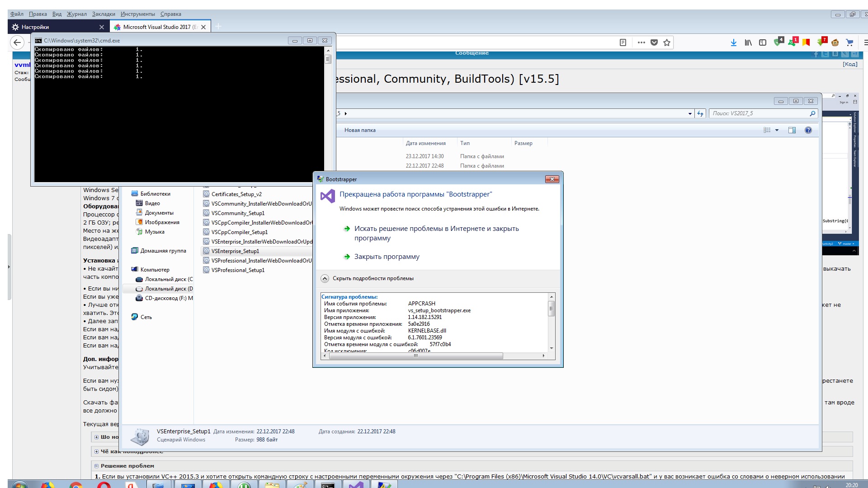
Task: Expand address bar history dropdown in Explorer
Action: pyautogui.click(x=690, y=114)
